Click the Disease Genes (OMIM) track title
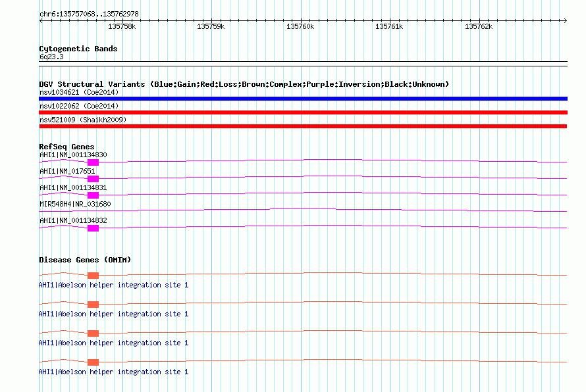 (x=85, y=260)
